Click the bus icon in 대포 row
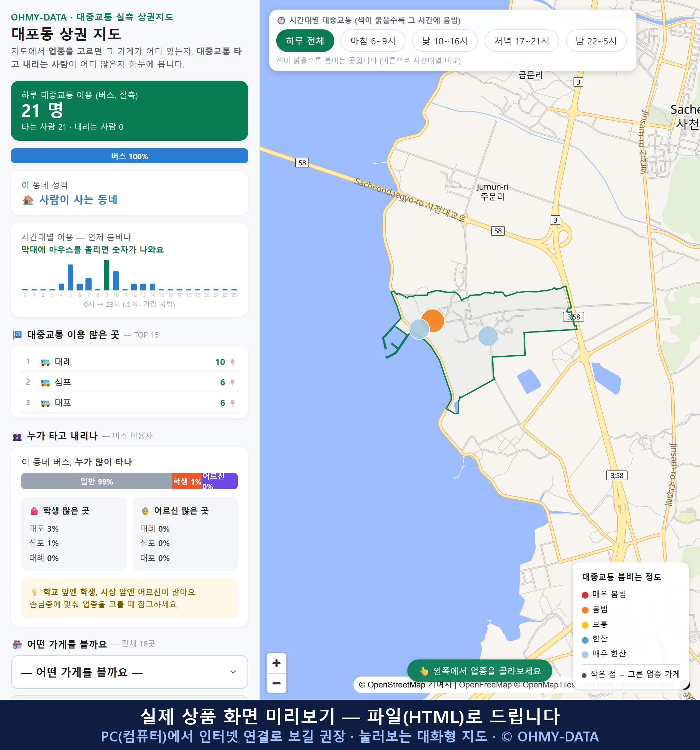Screen dimensions: 700x750 45,403
